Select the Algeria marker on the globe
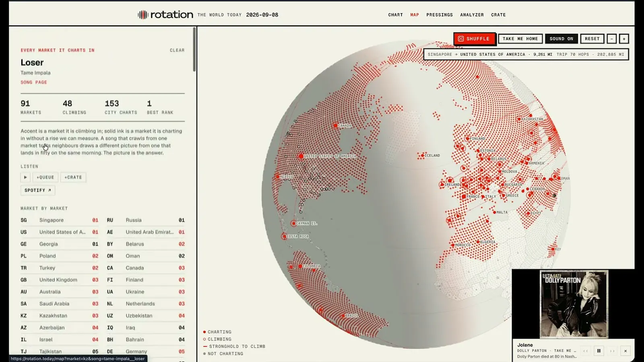 click(478, 242)
